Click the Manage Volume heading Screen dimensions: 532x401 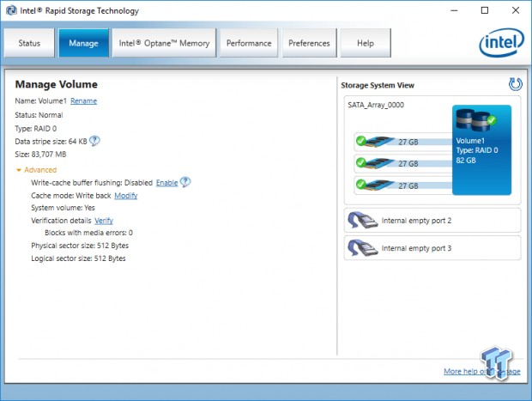(x=57, y=84)
